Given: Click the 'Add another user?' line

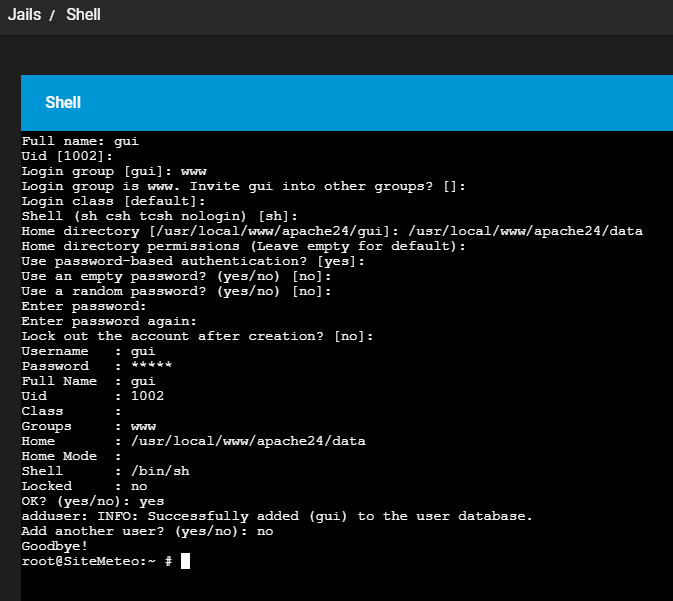Looking at the screenshot, I should click(x=147, y=531).
